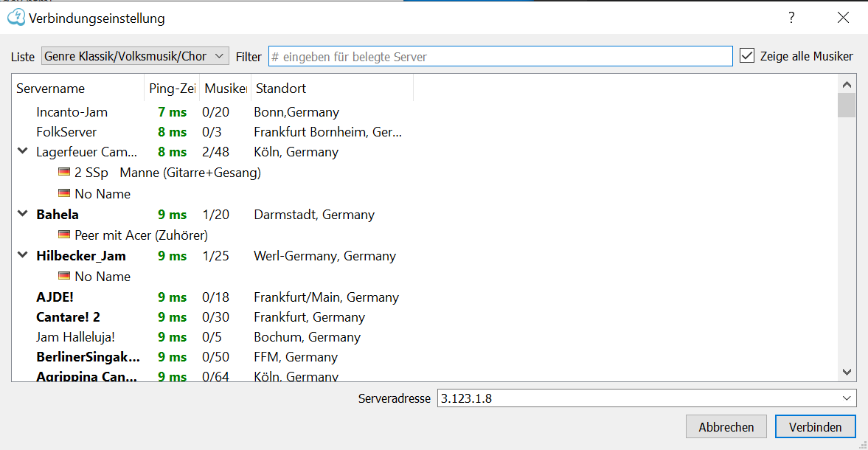Click German flag beside Peer mit Acer
This screenshot has width=868, height=450.
(x=64, y=235)
